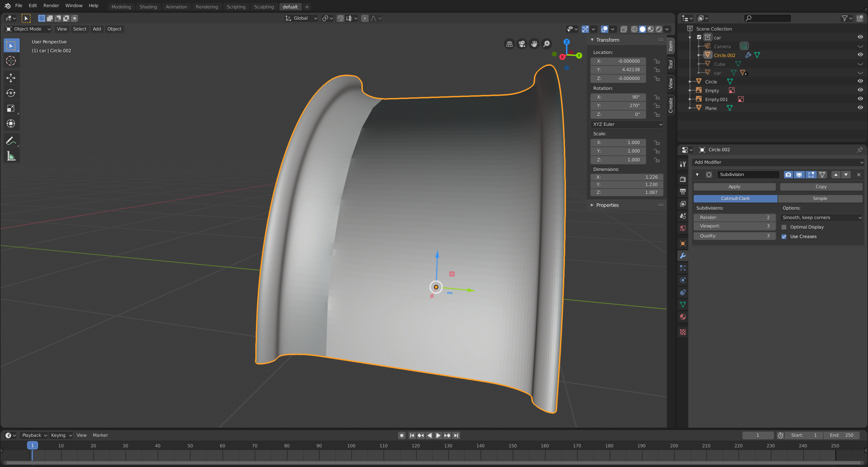Open the Modifiers wrench properties tab
Screen dimensions: 868x467
coord(683,256)
